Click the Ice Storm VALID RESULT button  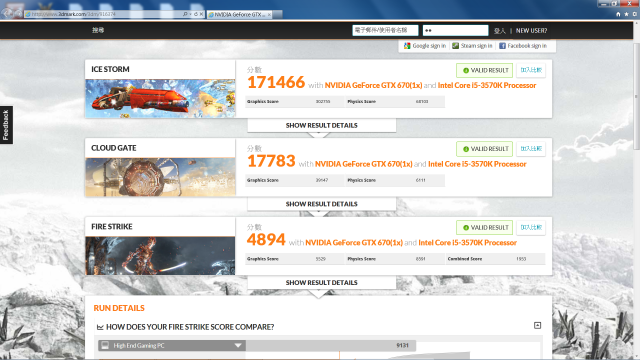point(484,70)
